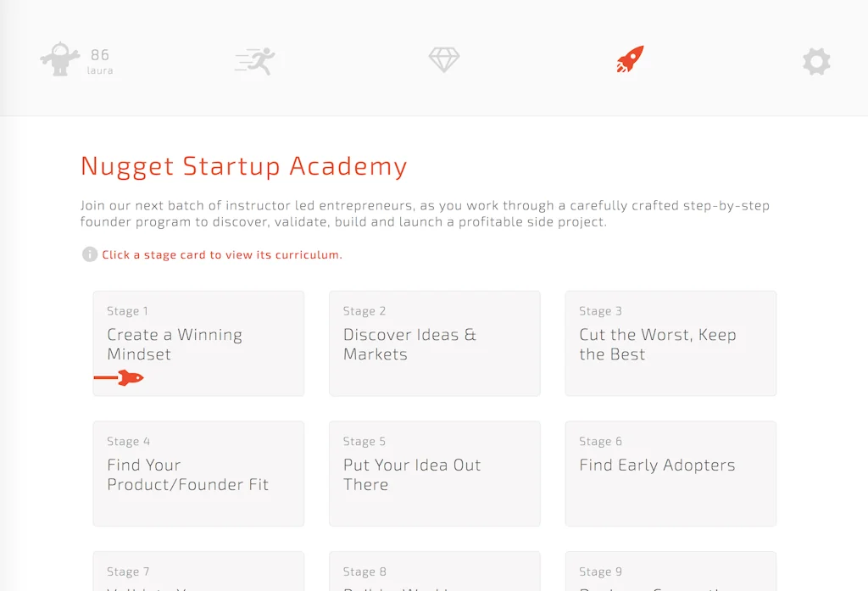868x591 pixels.
Task: Open settings via the gear icon
Action: click(816, 61)
